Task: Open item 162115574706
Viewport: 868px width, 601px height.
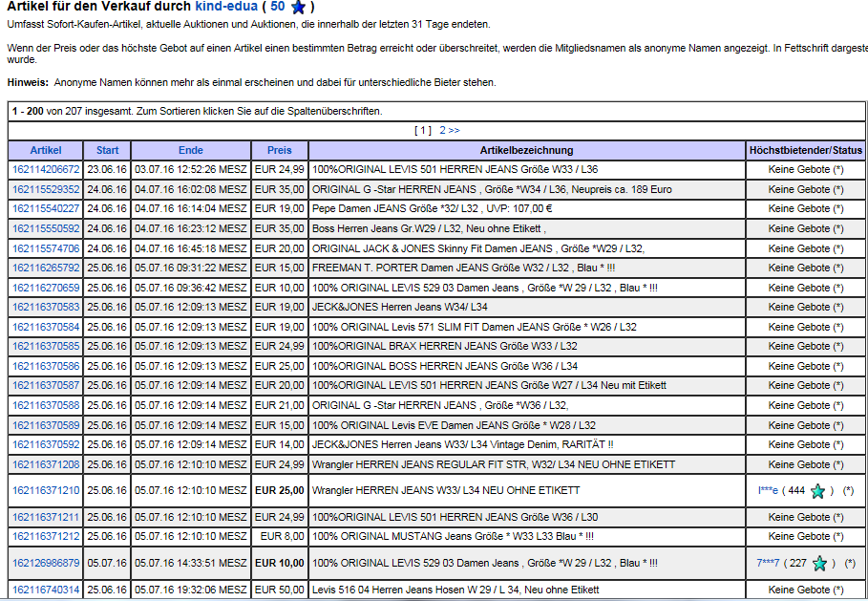Action: pos(46,248)
